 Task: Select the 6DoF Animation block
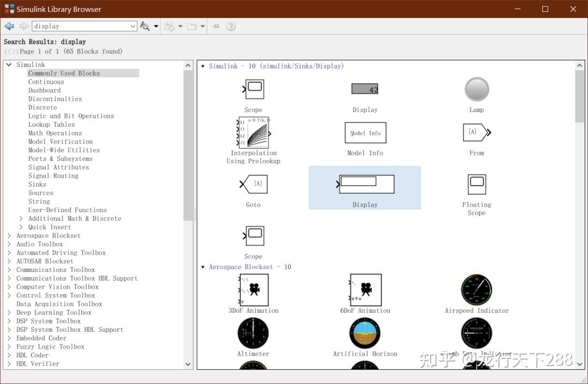pos(365,290)
